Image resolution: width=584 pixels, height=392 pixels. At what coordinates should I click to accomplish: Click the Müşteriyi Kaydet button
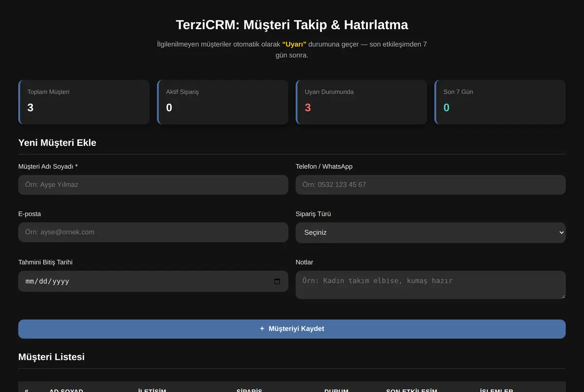(292, 329)
